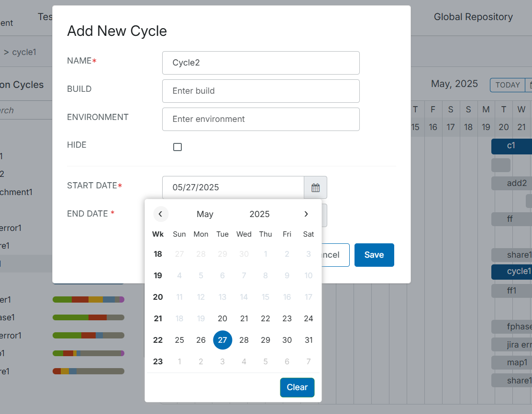Screen dimensions: 532x414
Task: Click the Environment text field
Action: (261, 119)
